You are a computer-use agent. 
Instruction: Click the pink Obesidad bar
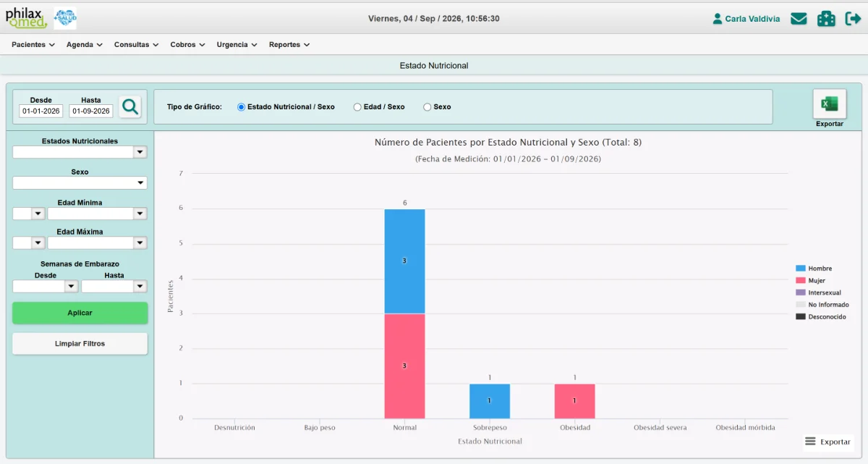(x=575, y=401)
